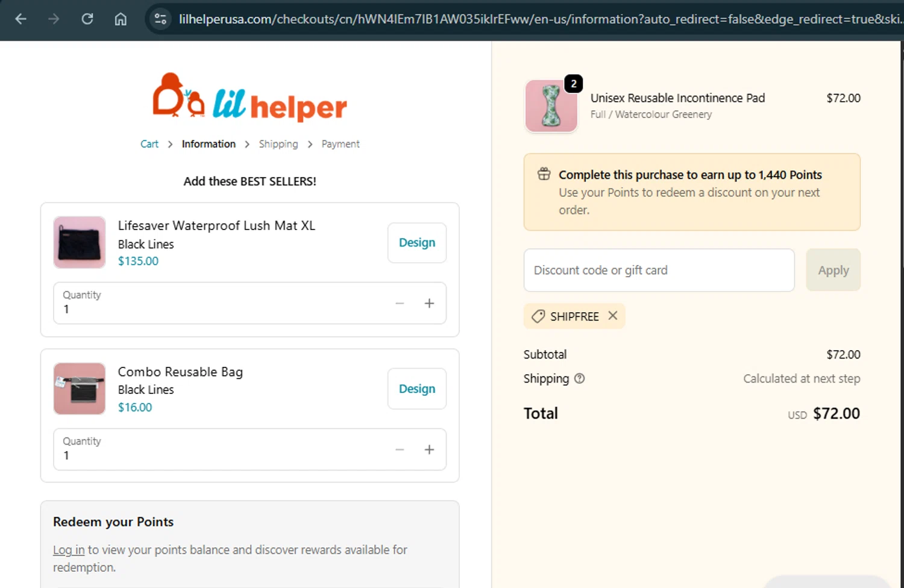Viewport: 904px width, 588px height.
Task: Decrease quantity of Combo Reusable Bag
Action: [x=400, y=449]
